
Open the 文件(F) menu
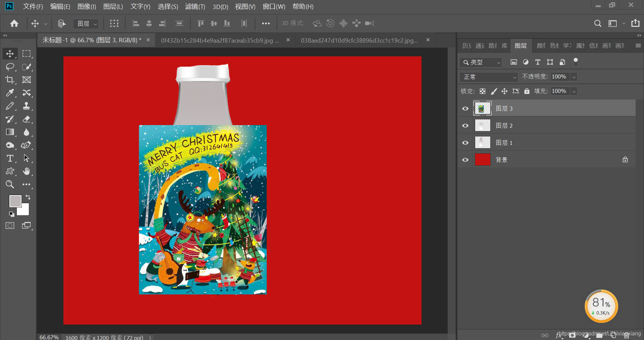pos(33,6)
